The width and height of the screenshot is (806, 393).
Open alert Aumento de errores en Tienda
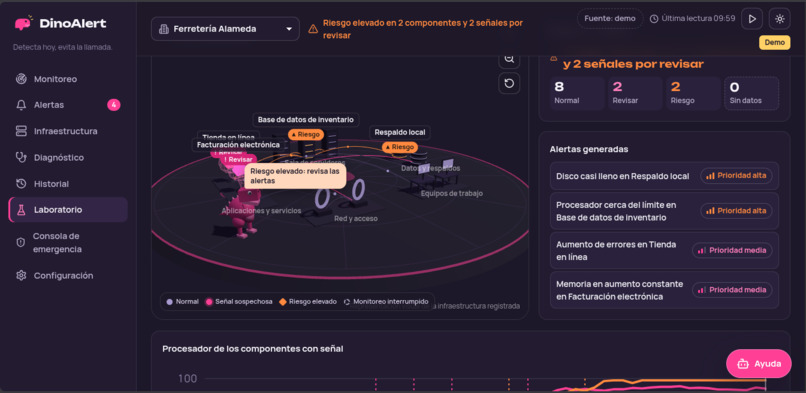[x=665, y=250]
